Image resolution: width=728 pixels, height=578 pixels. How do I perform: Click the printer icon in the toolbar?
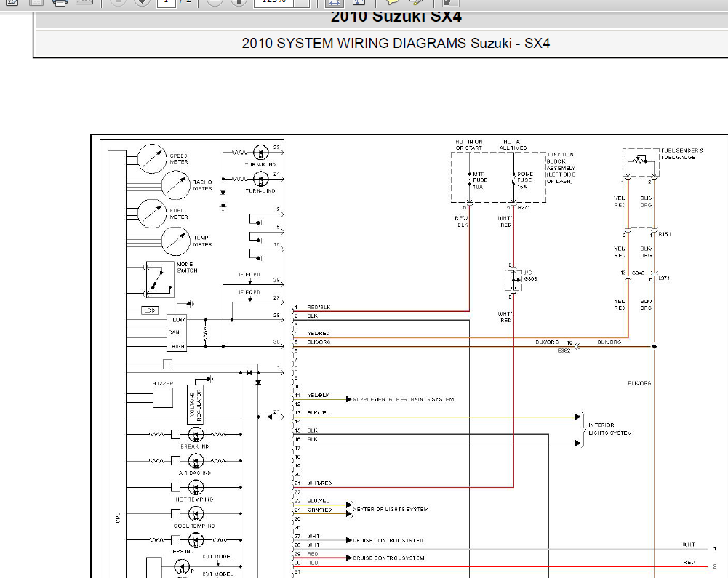60,2
